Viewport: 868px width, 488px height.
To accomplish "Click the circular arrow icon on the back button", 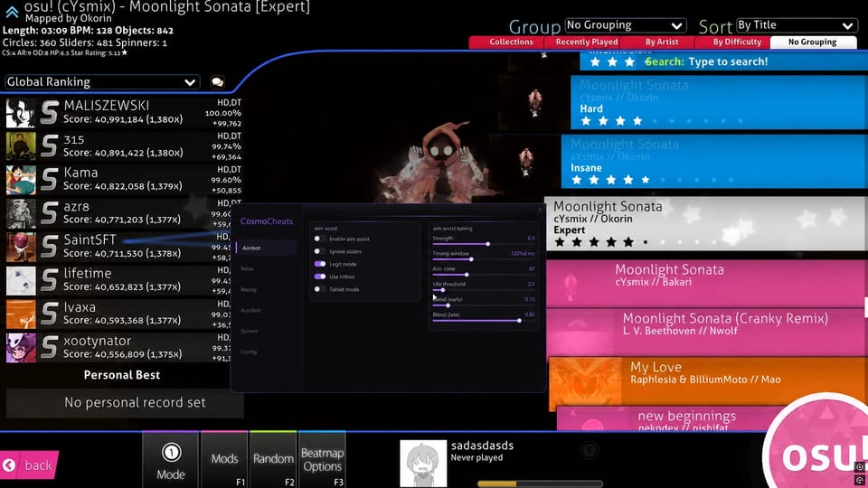I will pyautogui.click(x=9, y=465).
